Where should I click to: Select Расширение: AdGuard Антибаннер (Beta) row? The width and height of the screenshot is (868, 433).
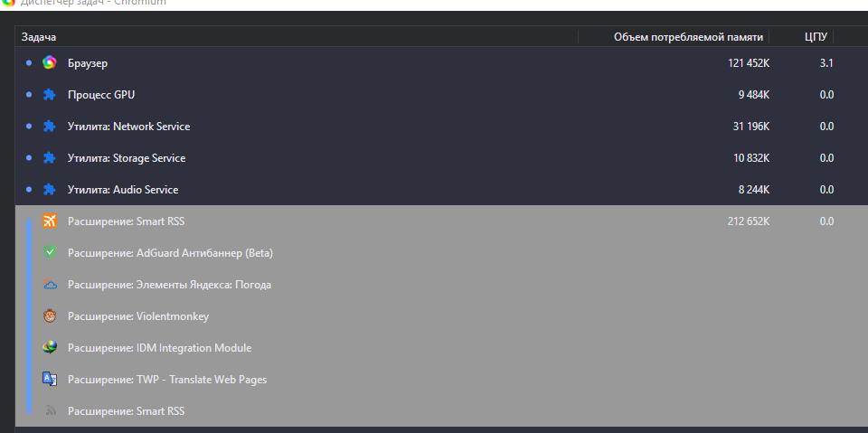point(441,253)
